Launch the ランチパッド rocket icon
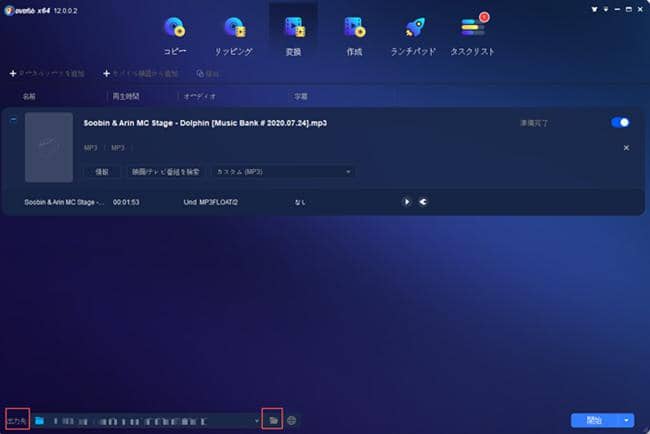The height and width of the screenshot is (434, 650). pyautogui.click(x=413, y=33)
